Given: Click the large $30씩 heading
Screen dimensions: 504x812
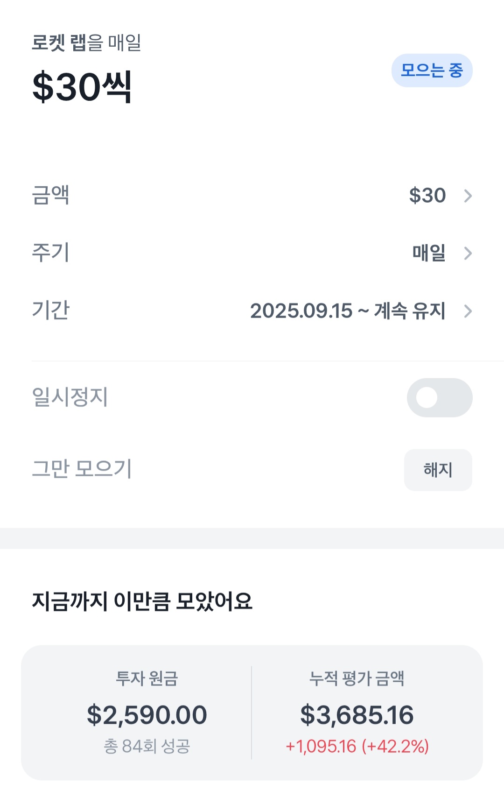Looking at the screenshot, I should point(82,87).
